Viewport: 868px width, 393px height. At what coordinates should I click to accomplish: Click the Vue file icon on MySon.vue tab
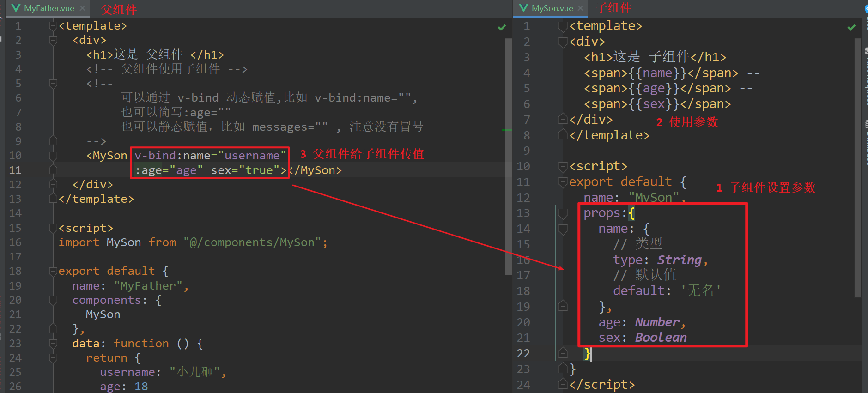click(x=523, y=8)
